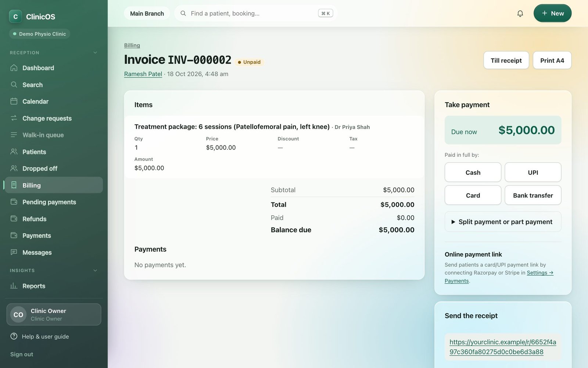Open notifications bell icon

[520, 14]
